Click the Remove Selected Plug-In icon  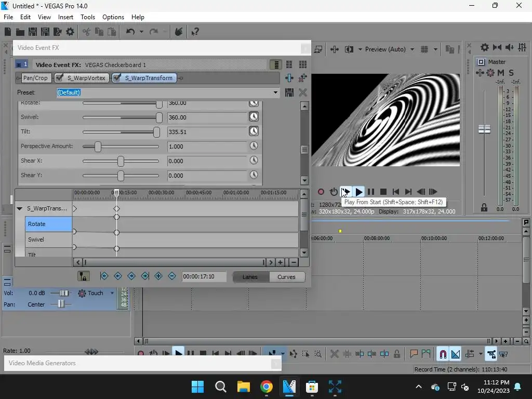(302, 78)
